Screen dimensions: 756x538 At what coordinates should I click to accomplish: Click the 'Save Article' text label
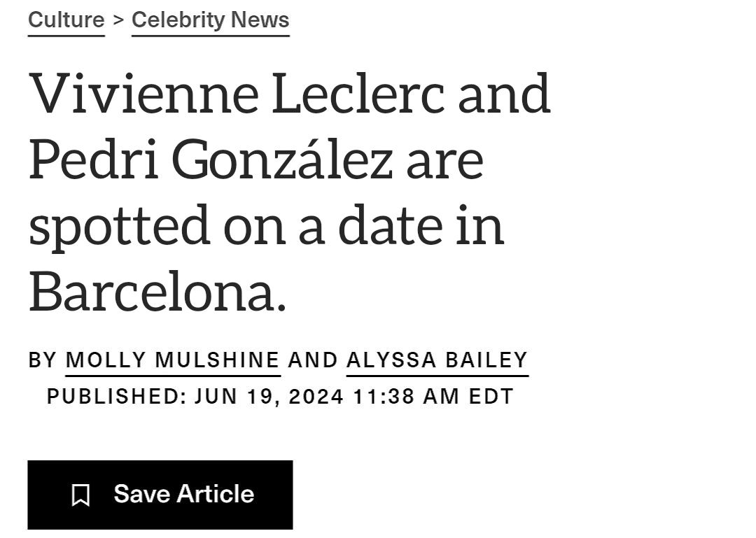pos(183,494)
